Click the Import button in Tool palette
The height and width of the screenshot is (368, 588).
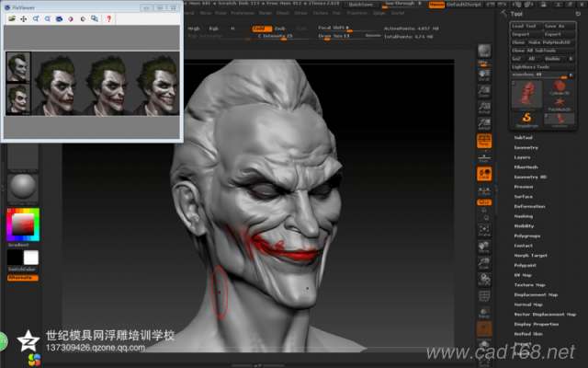pyautogui.click(x=526, y=34)
